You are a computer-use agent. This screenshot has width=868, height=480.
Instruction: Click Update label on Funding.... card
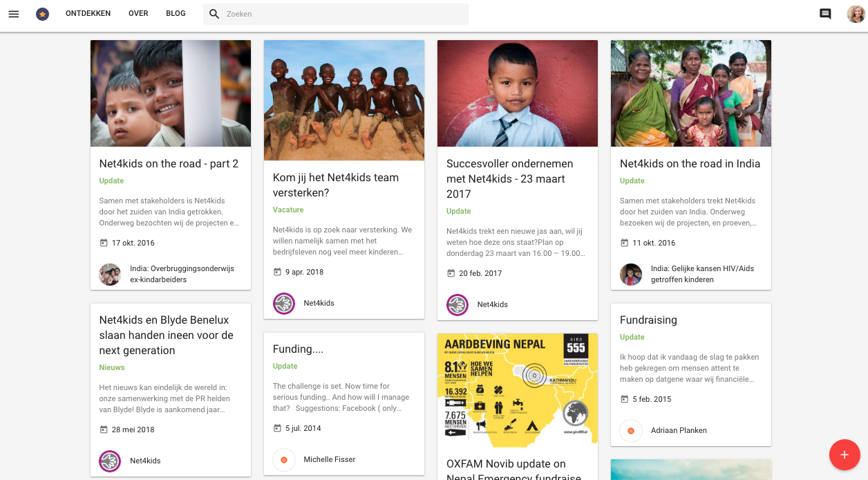coord(285,366)
